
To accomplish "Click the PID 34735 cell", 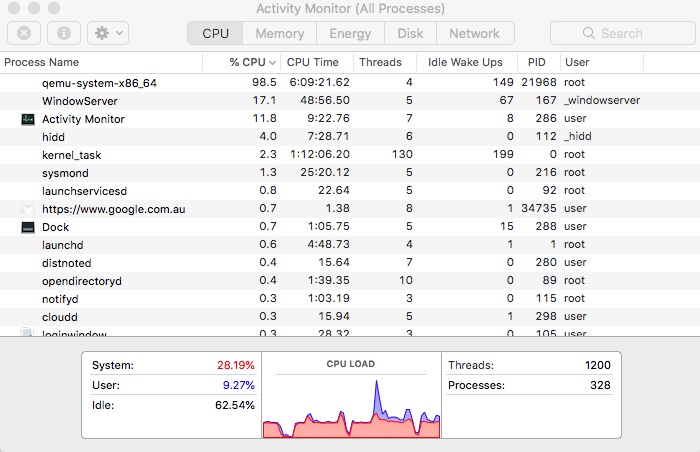I will [x=539, y=208].
